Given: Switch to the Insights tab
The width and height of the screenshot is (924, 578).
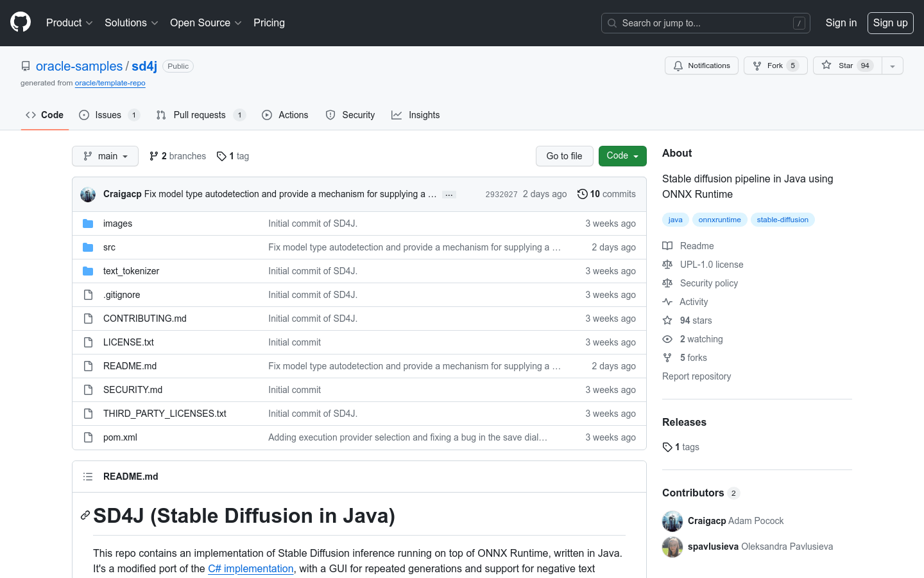Looking at the screenshot, I should tap(415, 115).
